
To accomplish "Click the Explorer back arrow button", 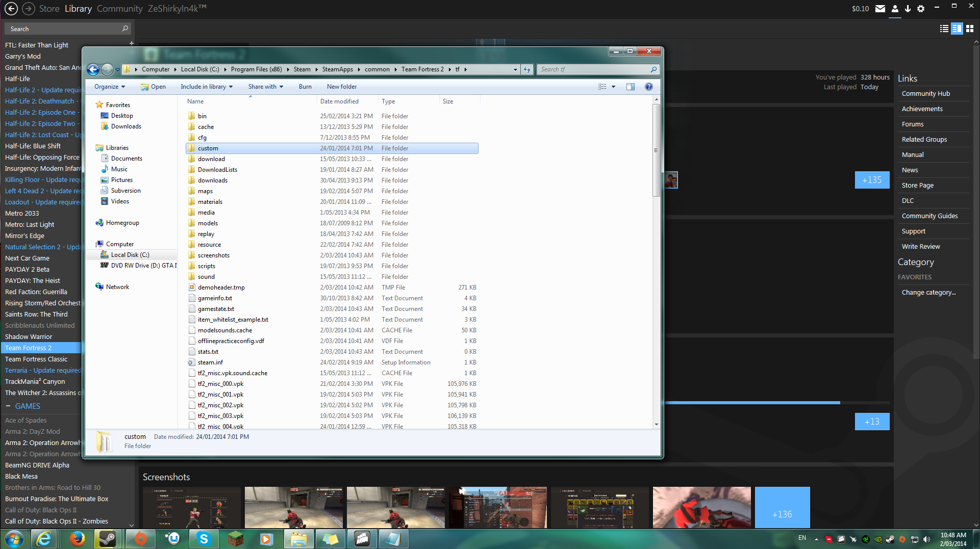I will (93, 69).
